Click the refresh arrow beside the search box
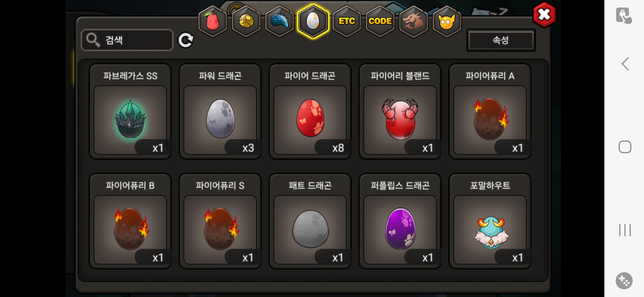This screenshot has width=644, height=297. pos(186,40)
